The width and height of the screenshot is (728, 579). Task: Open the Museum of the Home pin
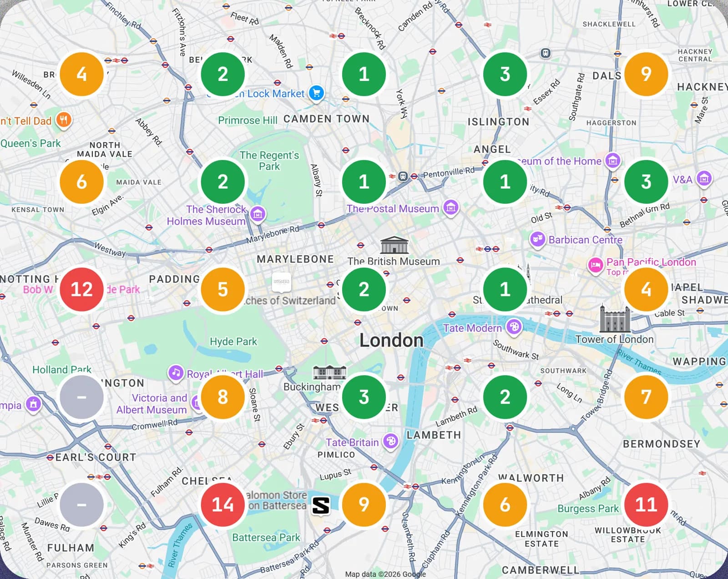pyautogui.click(x=613, y=161)
